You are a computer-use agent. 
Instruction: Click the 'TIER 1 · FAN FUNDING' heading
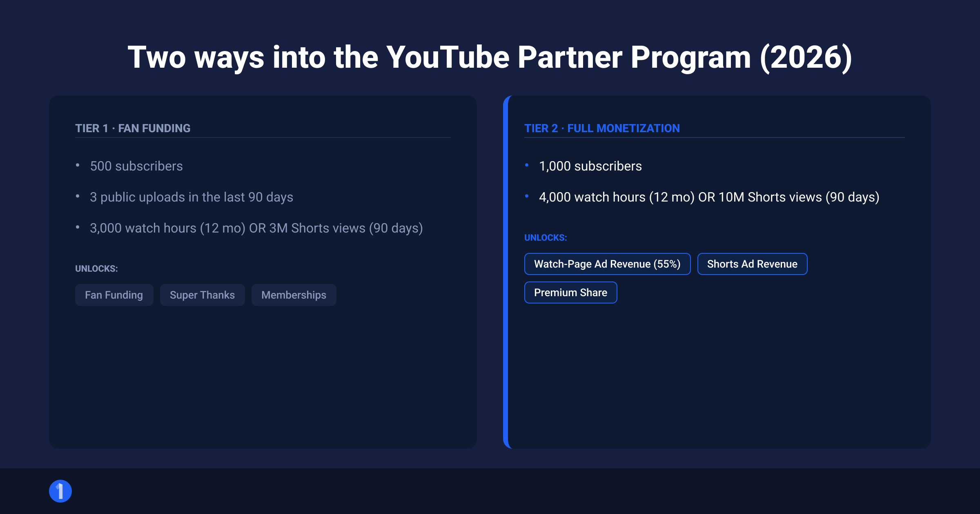133,128
